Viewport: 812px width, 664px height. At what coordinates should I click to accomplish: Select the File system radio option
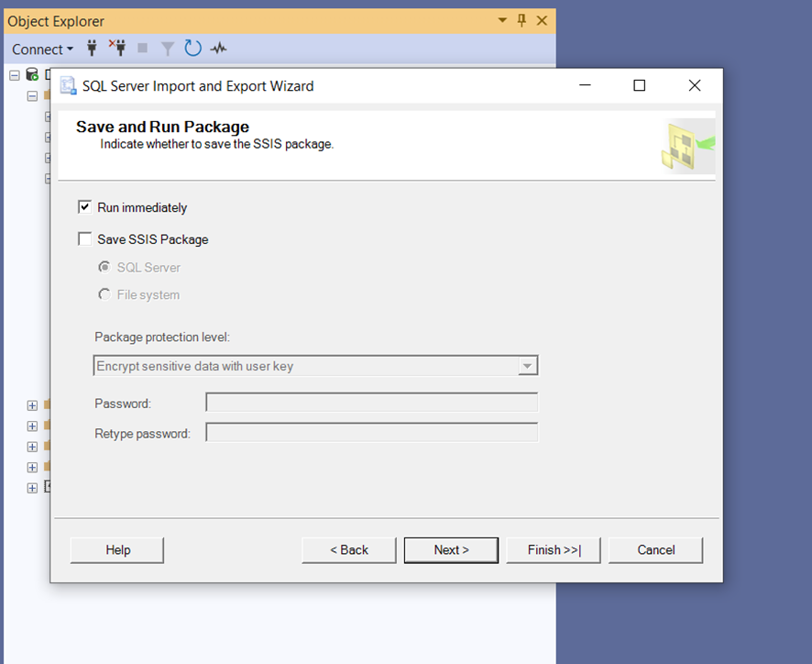pos(104,294)
